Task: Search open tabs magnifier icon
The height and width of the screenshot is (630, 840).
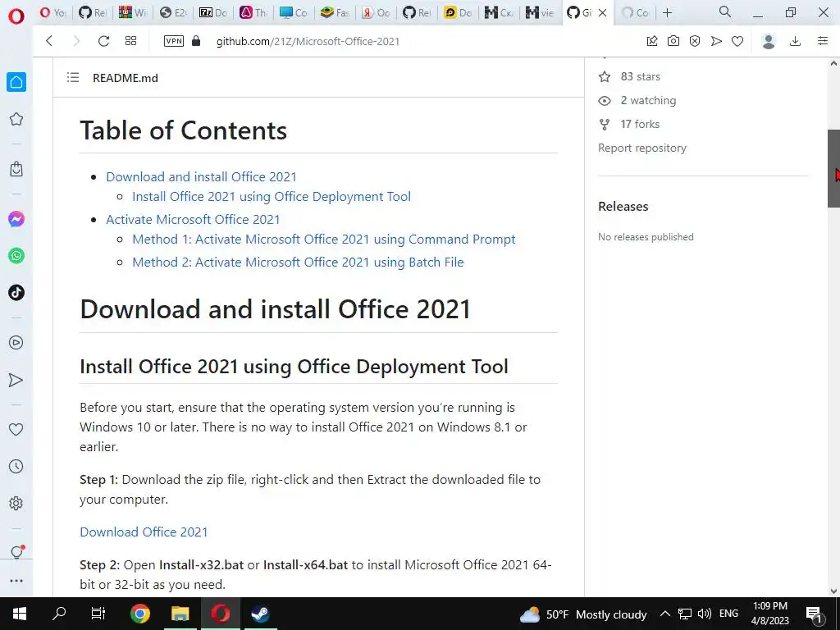Action: [x=725, y=11]
